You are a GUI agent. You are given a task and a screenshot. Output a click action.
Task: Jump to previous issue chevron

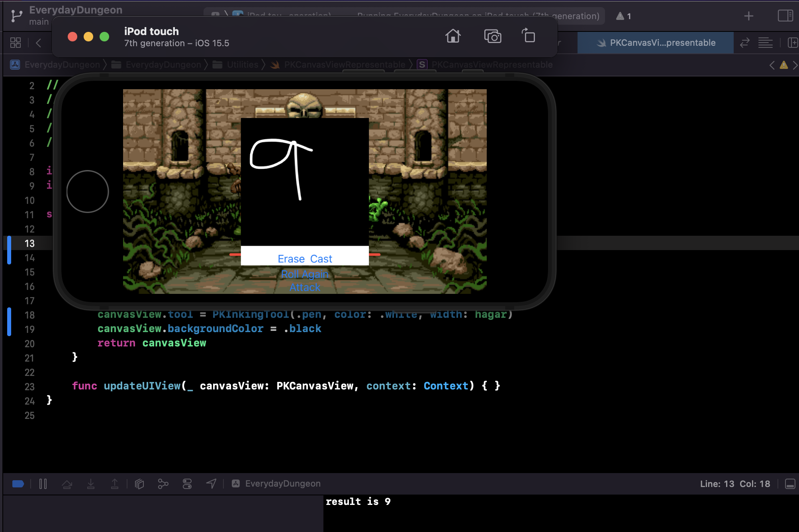[772, 65]
